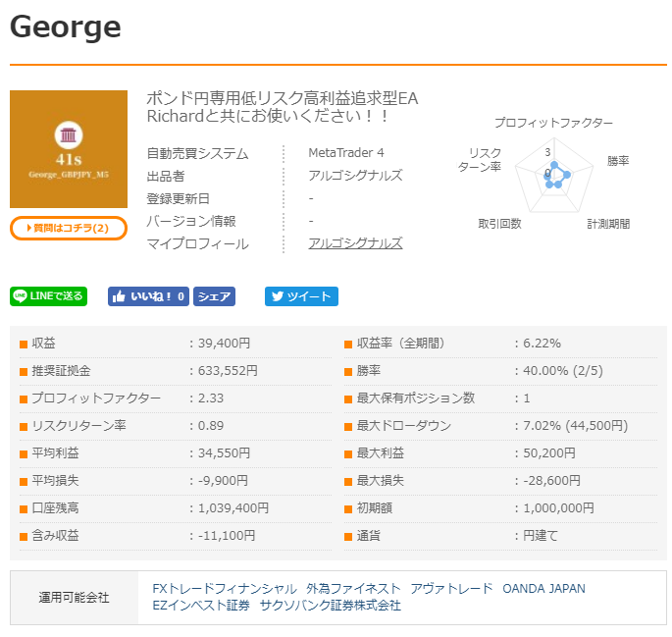672x637 pixels.
Task: Open the サクソバンク証券株式会社 link
Action: [331, 606]
